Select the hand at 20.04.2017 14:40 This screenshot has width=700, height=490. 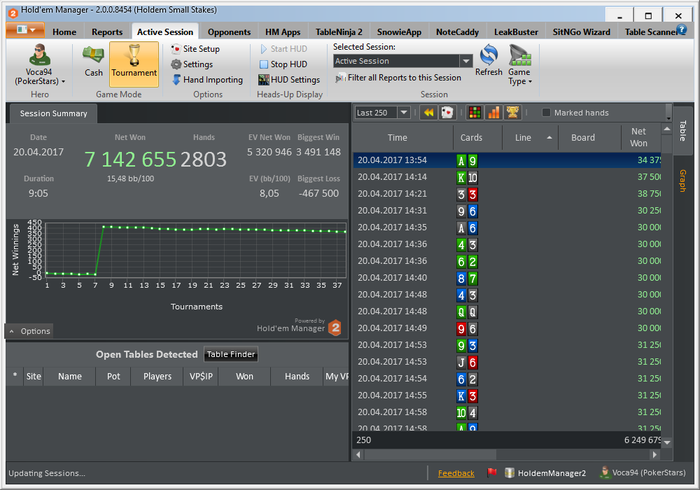pyautogui.click(x=507, y=278)
